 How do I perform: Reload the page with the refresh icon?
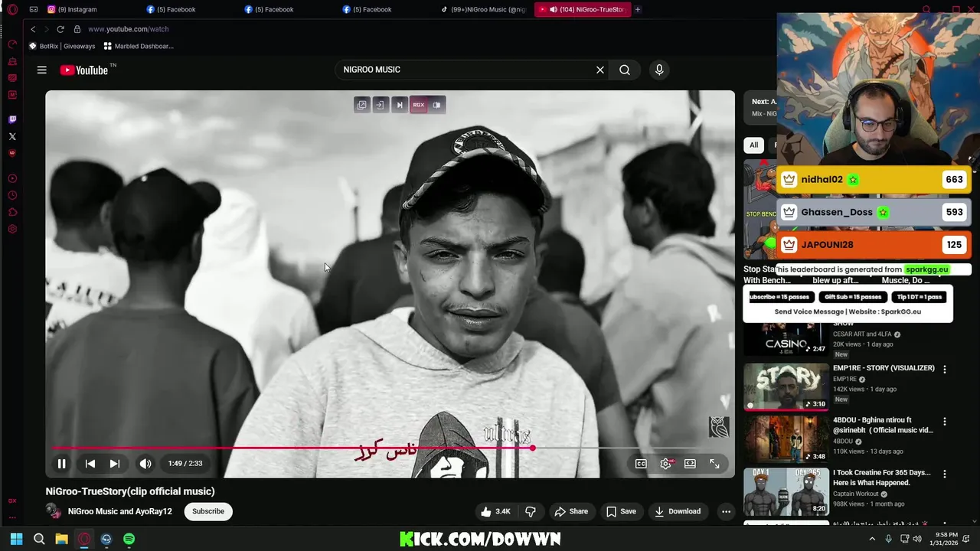tap(60, 29)
